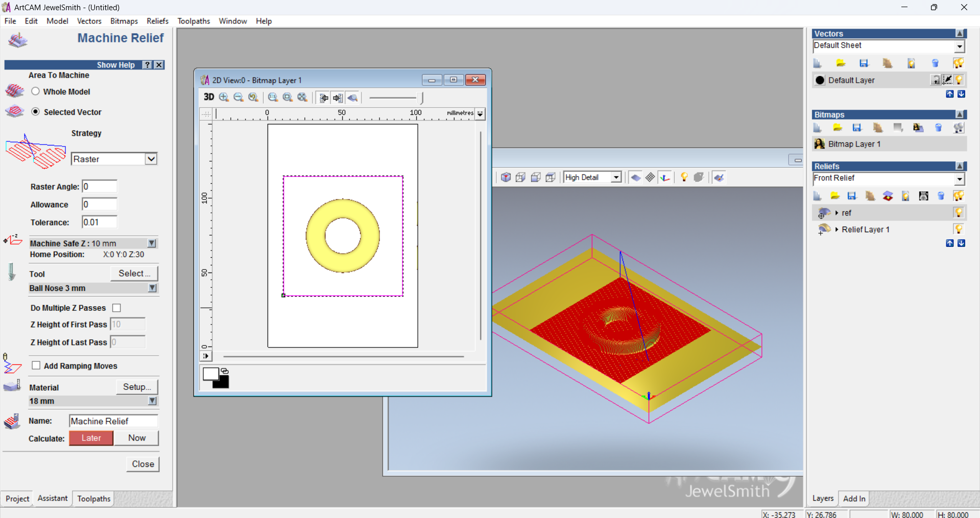The width and height of the screenshot is (980, 518).
Task: Click the zoom out magnifier in 2D View
Action: coord(238,97)
